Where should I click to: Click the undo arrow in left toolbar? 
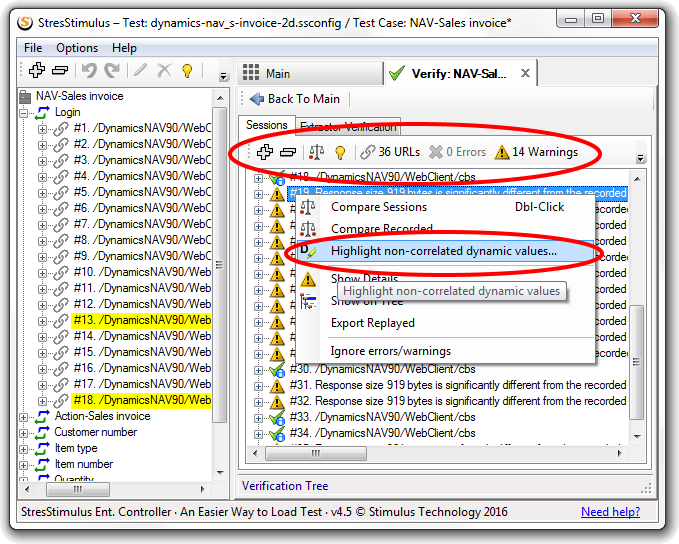click(x=89, y=70)
